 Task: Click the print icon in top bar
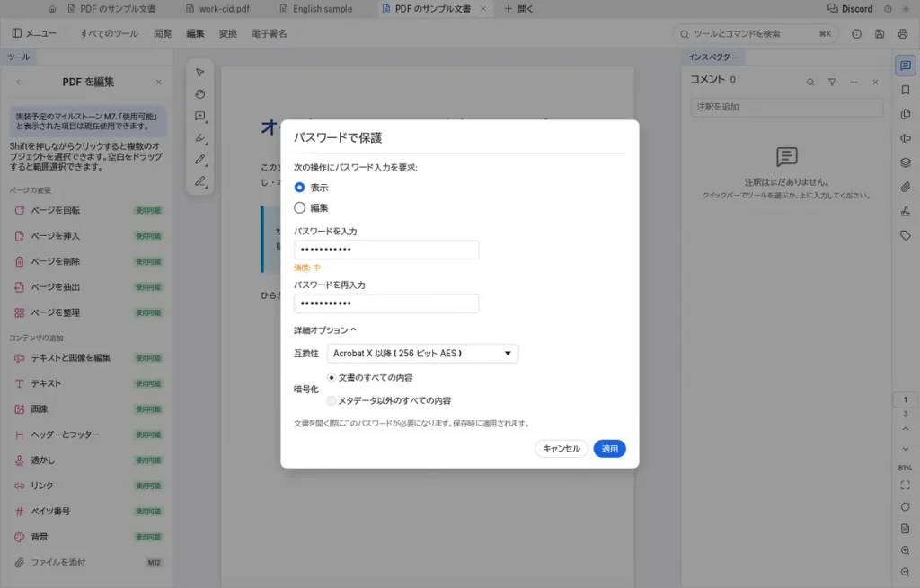tap(902, 34)
